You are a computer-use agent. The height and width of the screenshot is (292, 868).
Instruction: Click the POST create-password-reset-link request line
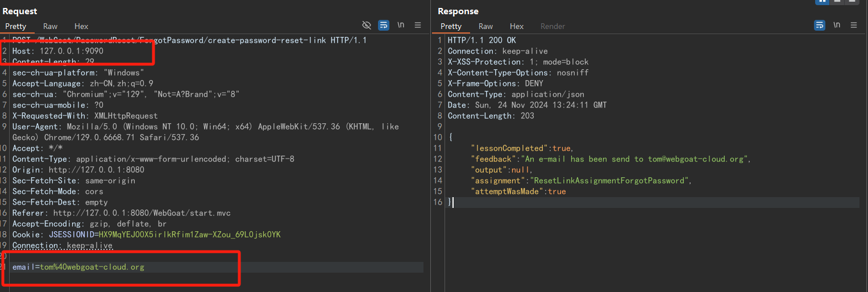pyautogui.click(x=190, y=40)
